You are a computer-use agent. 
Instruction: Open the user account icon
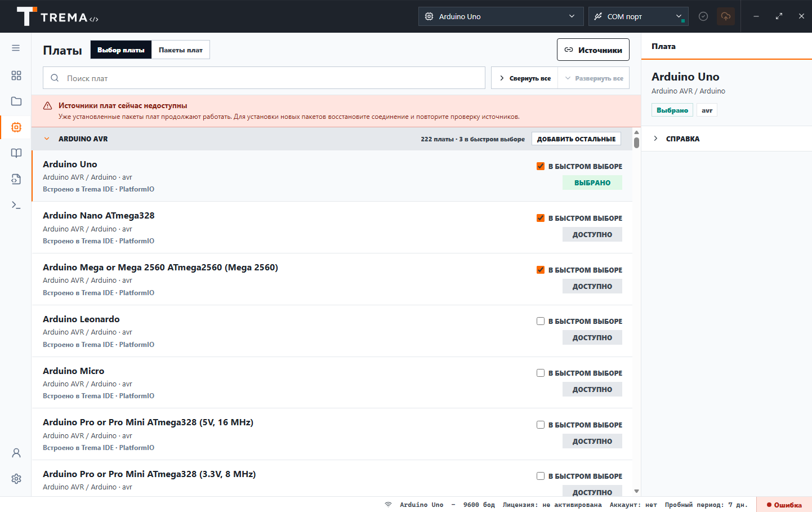[x=16, y=453]
